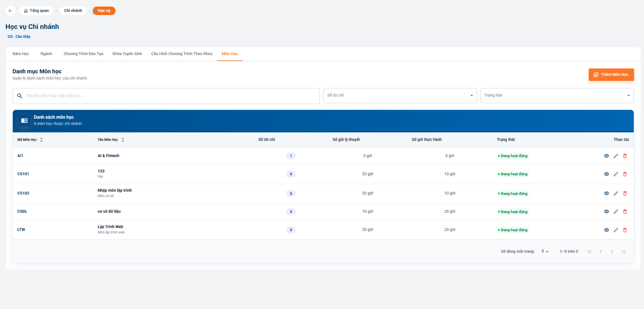Edit the CS101 course with pencil icon
Viewport: 644px width, 309px height.
[616, 174]
